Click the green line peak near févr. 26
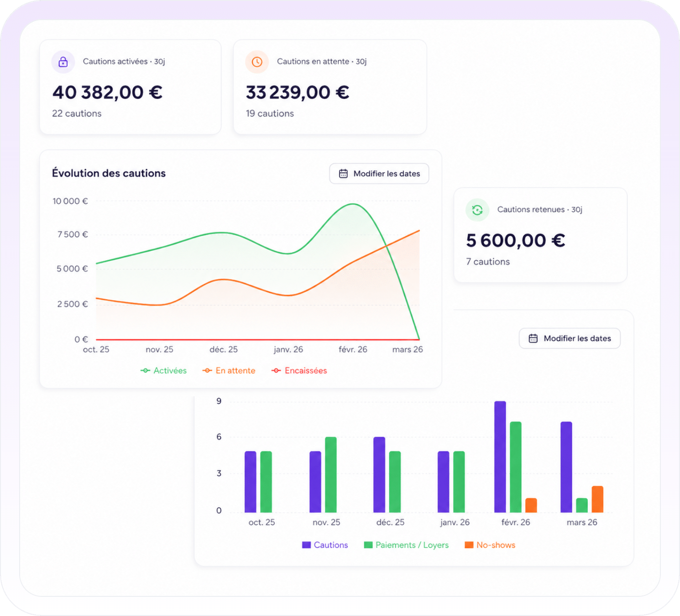Image resolution: width=680 pixels, height=616 pixels. pos(352,204)
